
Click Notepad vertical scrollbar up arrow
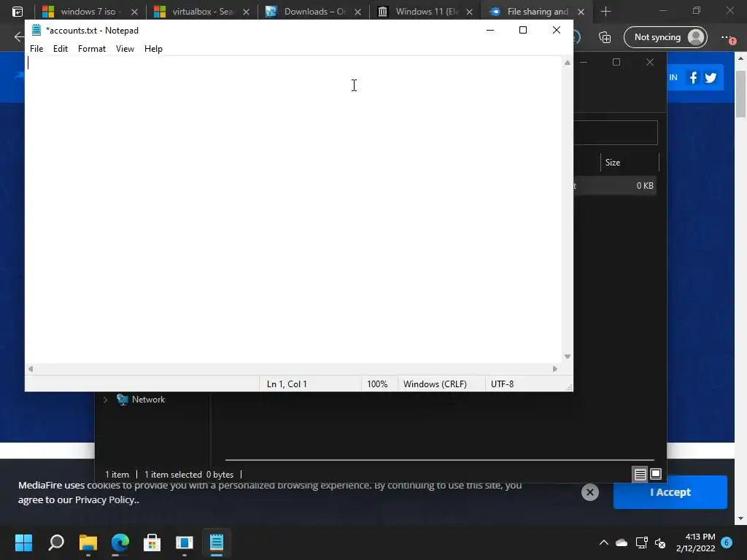[x=568, y=63]
